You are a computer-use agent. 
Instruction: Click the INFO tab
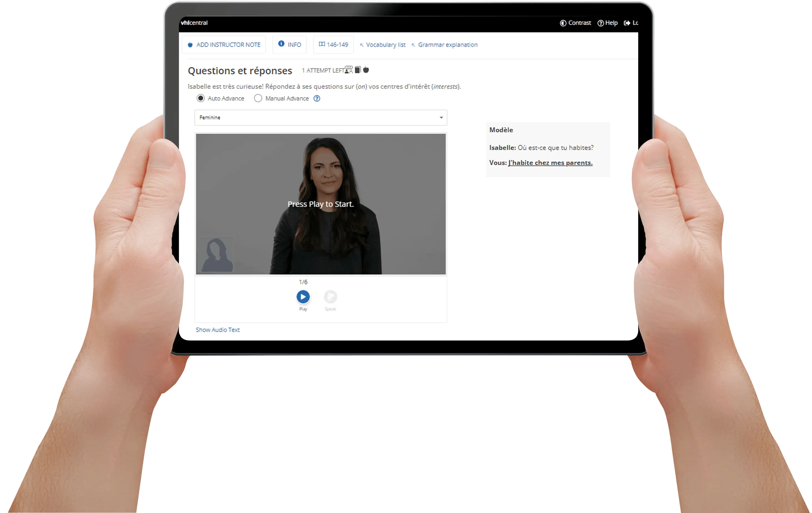(290, 44)
